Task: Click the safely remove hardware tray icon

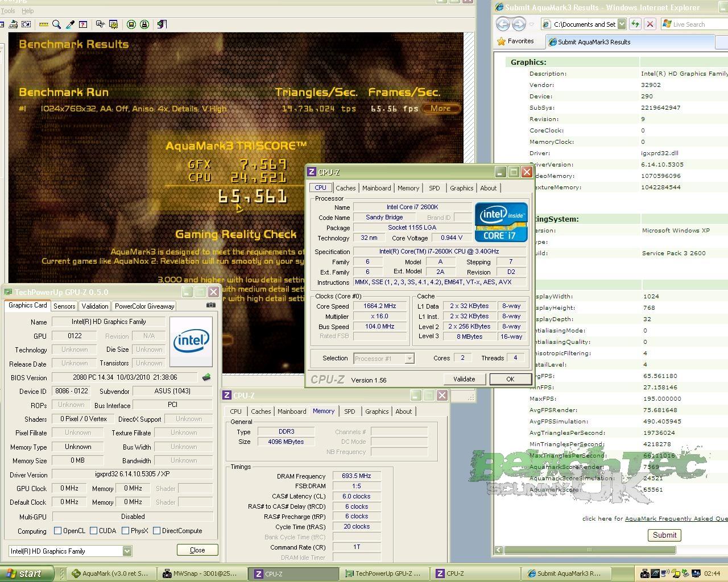Action: click(x=685, y=573)
